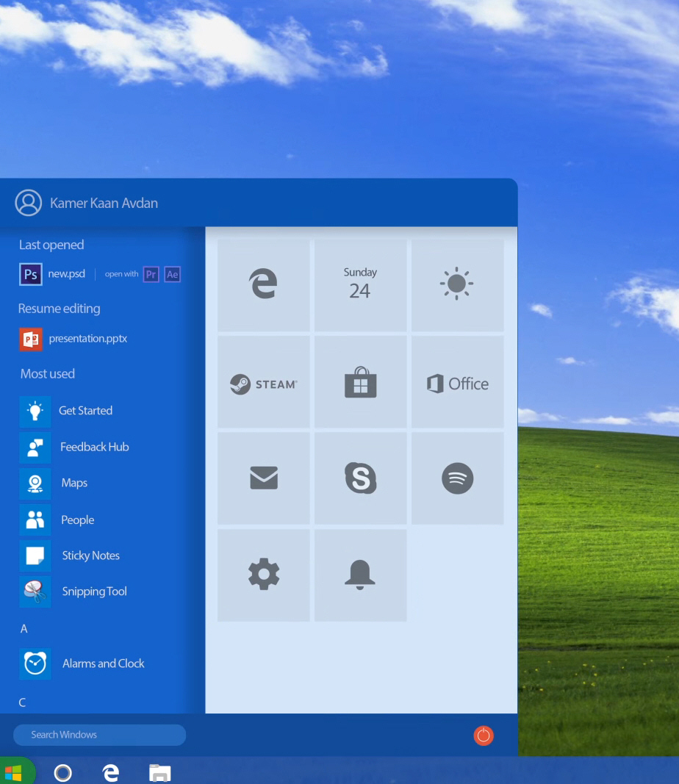This screenshot has height=784, width=679.
Task: Click the red power button
Action: (x=484, y=735)
